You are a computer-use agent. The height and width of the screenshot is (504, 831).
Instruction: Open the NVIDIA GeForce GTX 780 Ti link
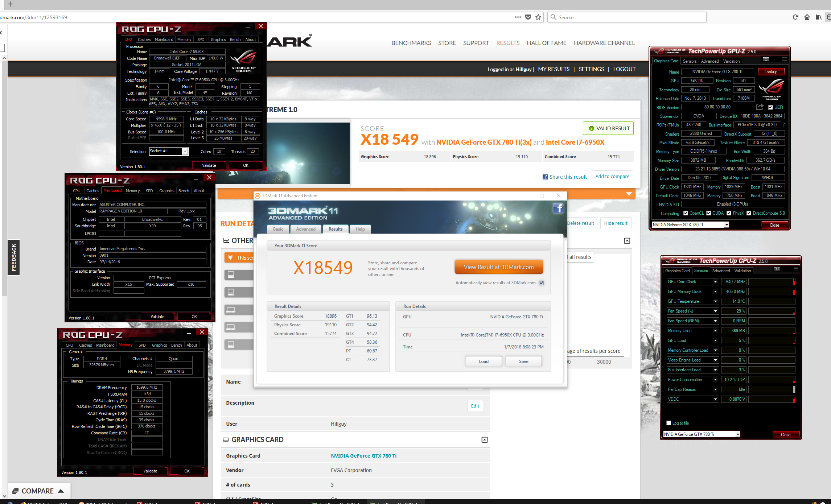tap(363, 456)
